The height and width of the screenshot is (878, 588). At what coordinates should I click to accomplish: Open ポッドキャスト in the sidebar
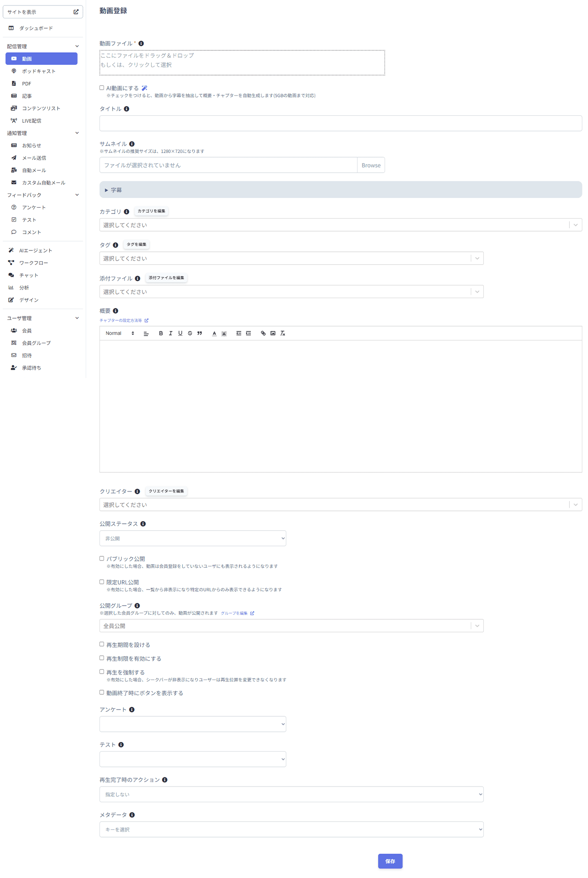tap(39, 71)
